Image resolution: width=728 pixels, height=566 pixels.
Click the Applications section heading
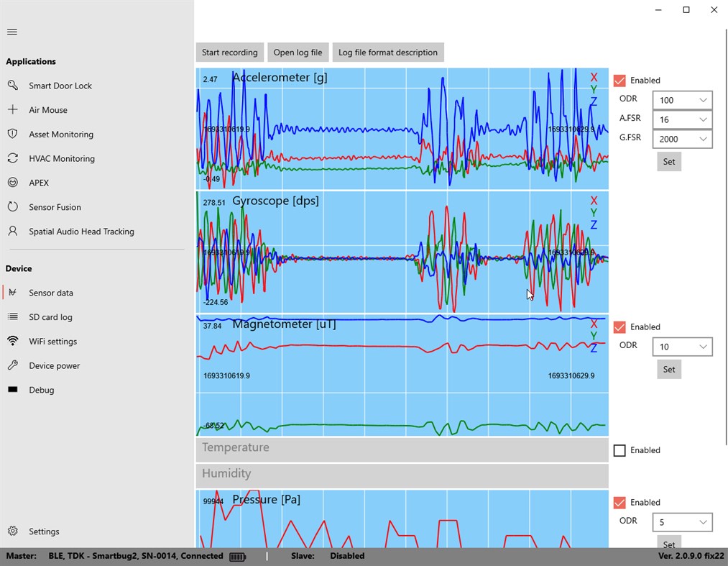click(31, 61)
